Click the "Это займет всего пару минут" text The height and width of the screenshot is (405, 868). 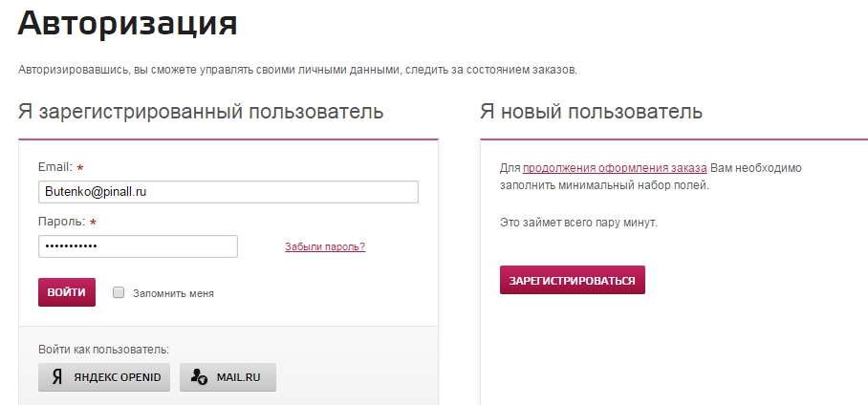coord(578,223)
